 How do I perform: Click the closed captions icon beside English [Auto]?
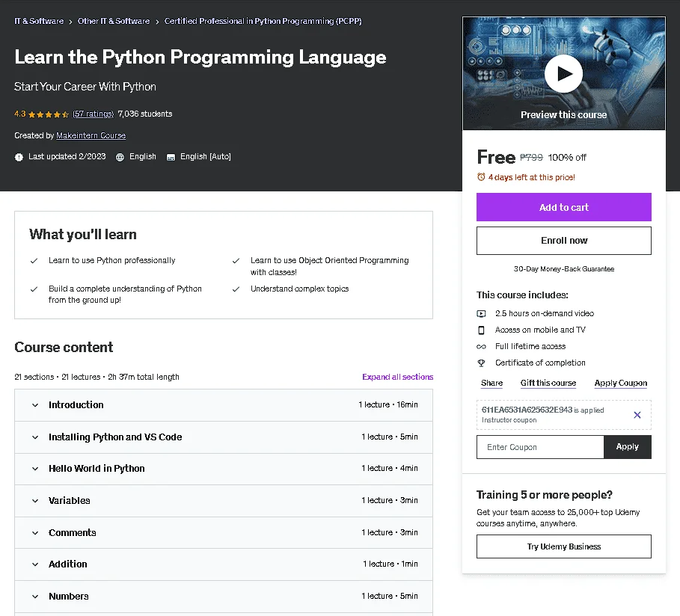point(171,157)
